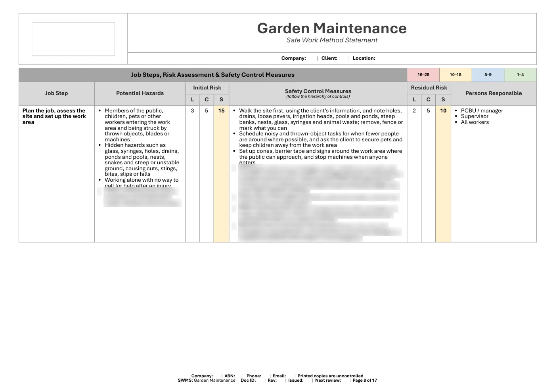The height and width of the screenshot is (392, 555).
Task: Click the Company: field in header
Action: pyautogui.click(x=293, y=58)
